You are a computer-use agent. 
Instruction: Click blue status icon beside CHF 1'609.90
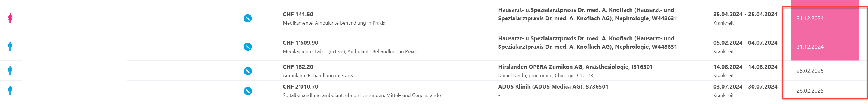(x=248, y=47)
